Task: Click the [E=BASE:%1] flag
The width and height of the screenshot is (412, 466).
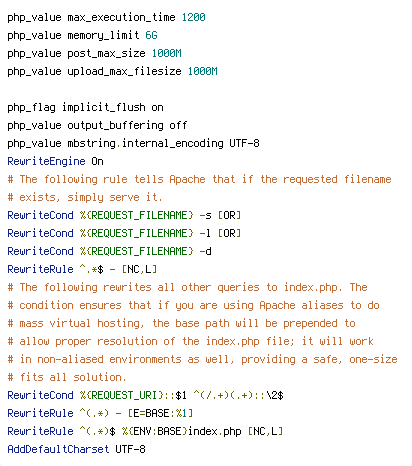Action: (160, 413)
